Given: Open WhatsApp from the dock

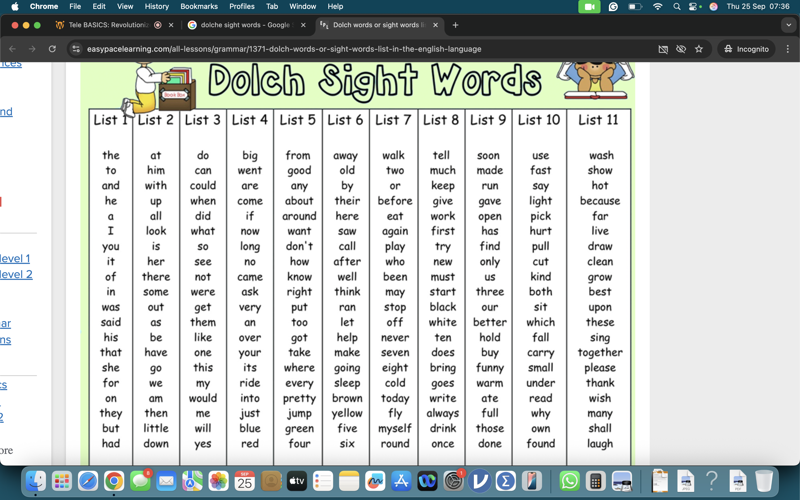Looking at the screenshot, I should coord(569,481).
